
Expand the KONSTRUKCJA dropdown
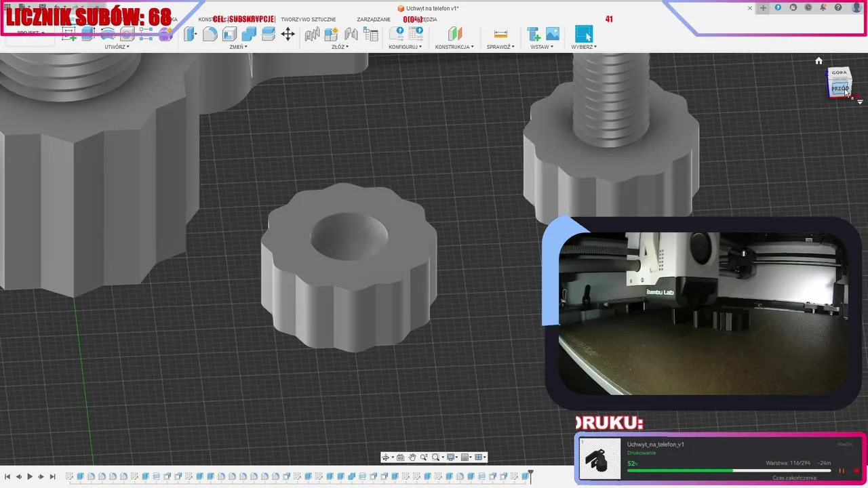point(454,47)
